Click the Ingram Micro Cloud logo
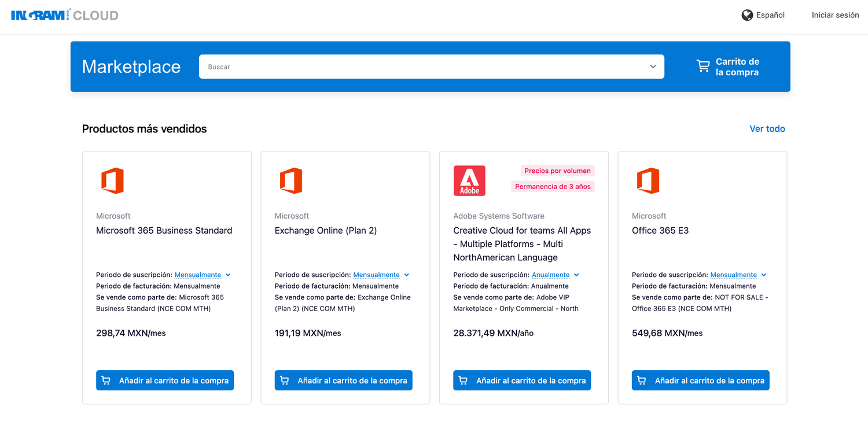868x432 pixels. tap(65, 15)
